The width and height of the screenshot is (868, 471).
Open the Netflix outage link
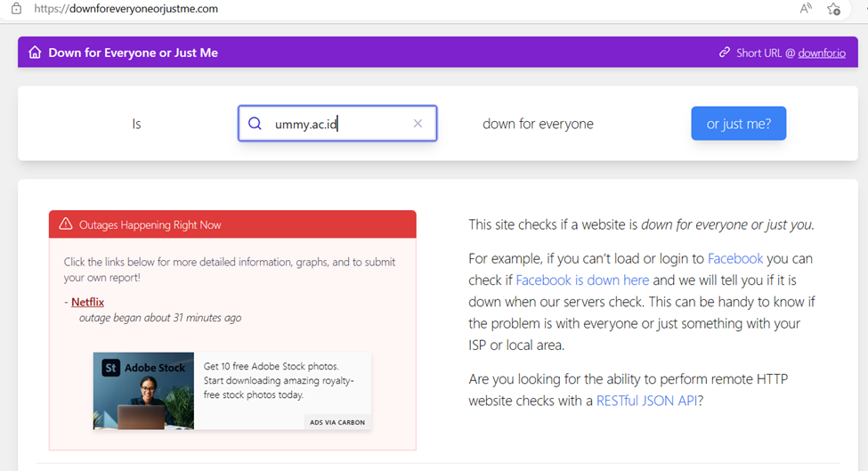(x=87, y=302)
